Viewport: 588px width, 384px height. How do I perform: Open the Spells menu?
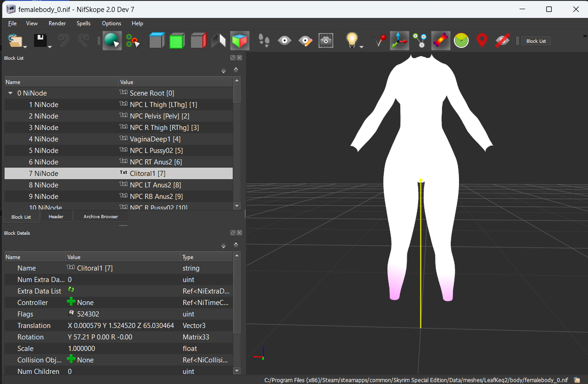pos(84,23)
